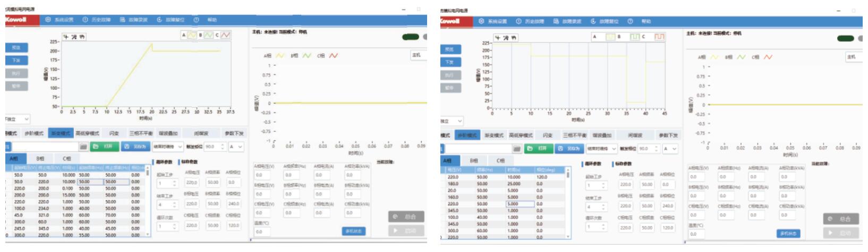
Task: Open 独立 mode dropdown in right window
Action: (452, 121)
